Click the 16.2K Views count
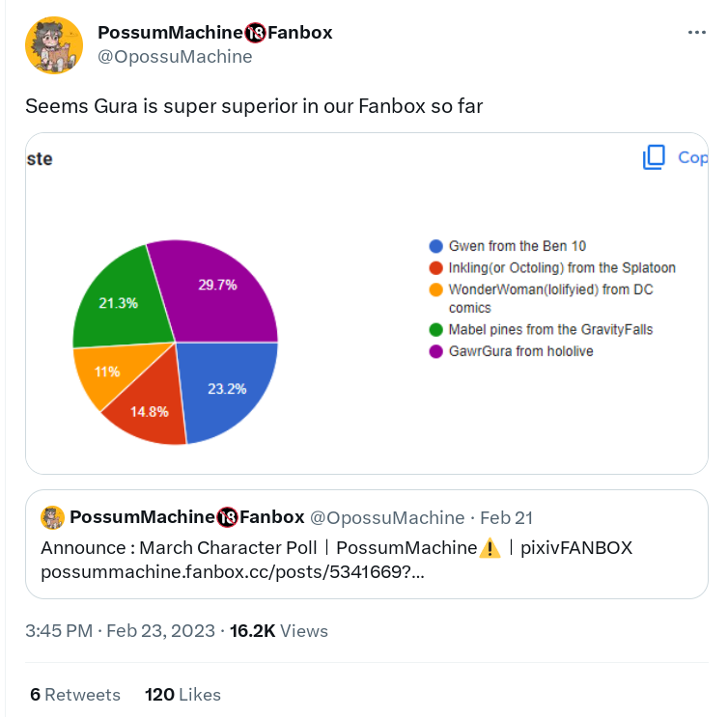This screenshot has height=717, width=728. [x=279, y=631]
